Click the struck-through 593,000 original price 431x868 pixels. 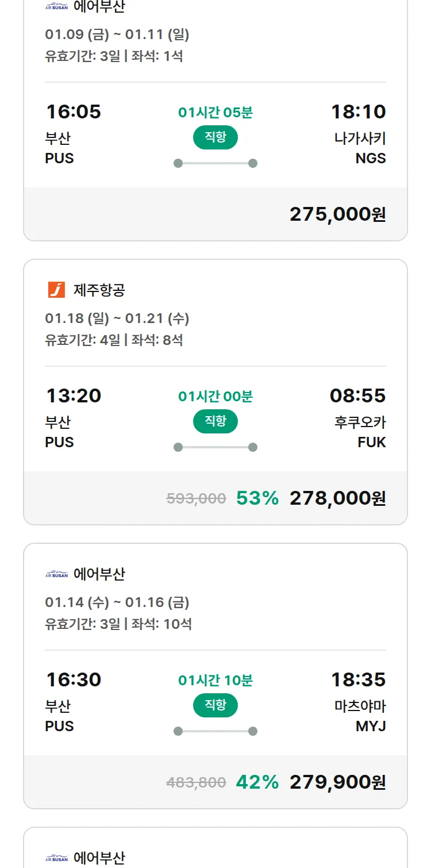click(x=196, y=498)
